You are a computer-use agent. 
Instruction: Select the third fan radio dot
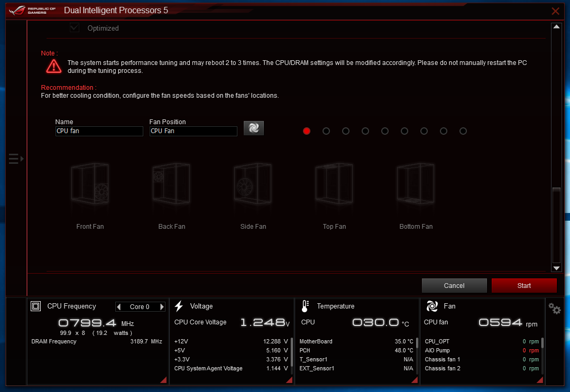[x=346, y=131]
